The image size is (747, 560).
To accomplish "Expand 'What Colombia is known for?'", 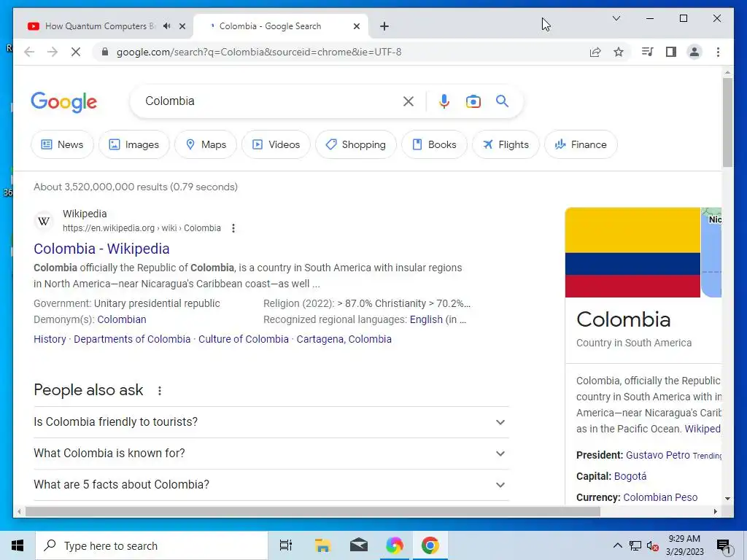I will [271, 454].
